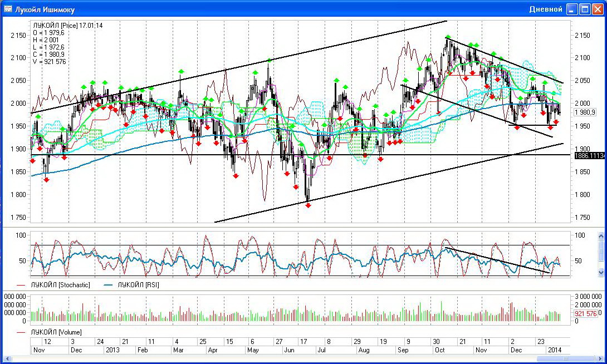Click the Лукойл Ишимоку window title
Screen dimensions: 607x364
[x=45, y=9]
